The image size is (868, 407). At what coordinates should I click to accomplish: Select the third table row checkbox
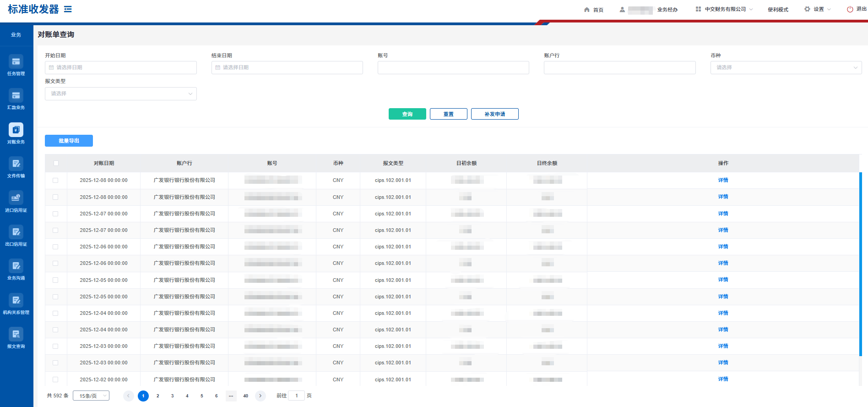click(55, 214)
